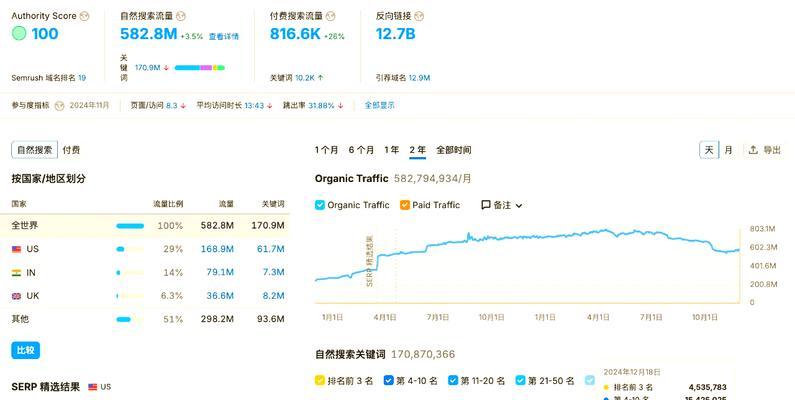Click IN traffic value 79.1M
This screenshot has height=400, width=795.
(220, 272)
